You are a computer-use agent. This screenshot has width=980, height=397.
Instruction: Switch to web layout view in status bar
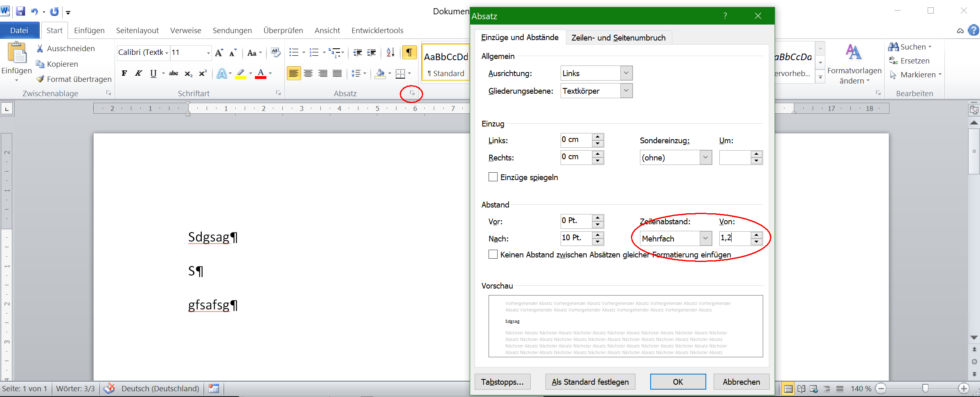coord(814,389)
